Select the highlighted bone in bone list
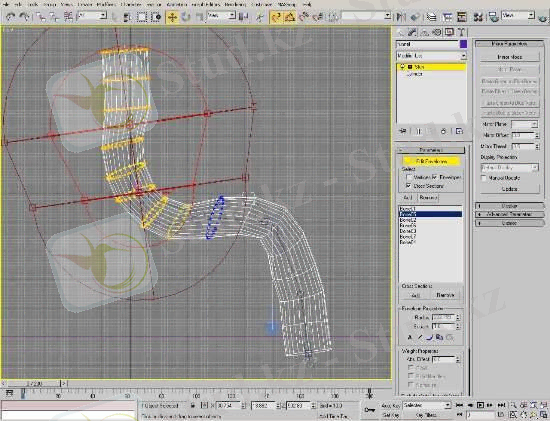The height and width of the screenshot is (421, 550). click(x=430, y=214)
